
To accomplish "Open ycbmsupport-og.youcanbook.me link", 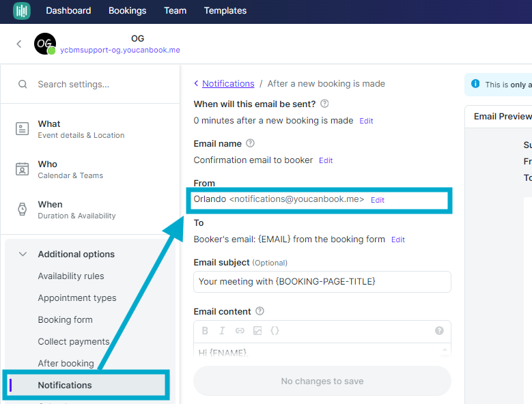I will tap(120, 50).
